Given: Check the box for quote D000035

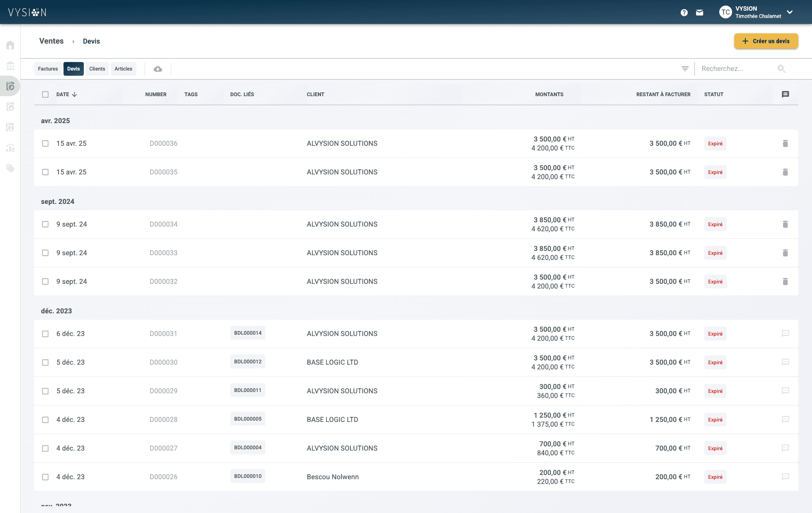Looking at the screenshot, I should [45, 172].
